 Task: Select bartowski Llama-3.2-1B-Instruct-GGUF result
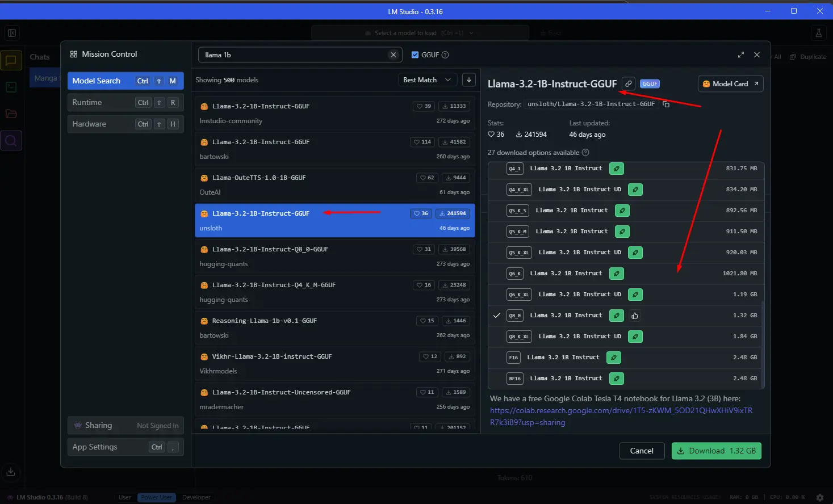(x=334, y=149)
